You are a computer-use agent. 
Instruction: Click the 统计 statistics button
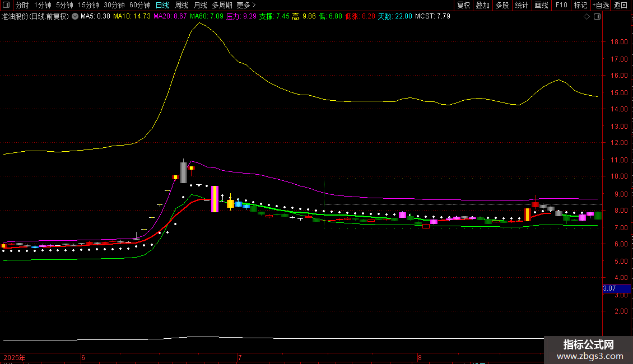pos(521,5)
